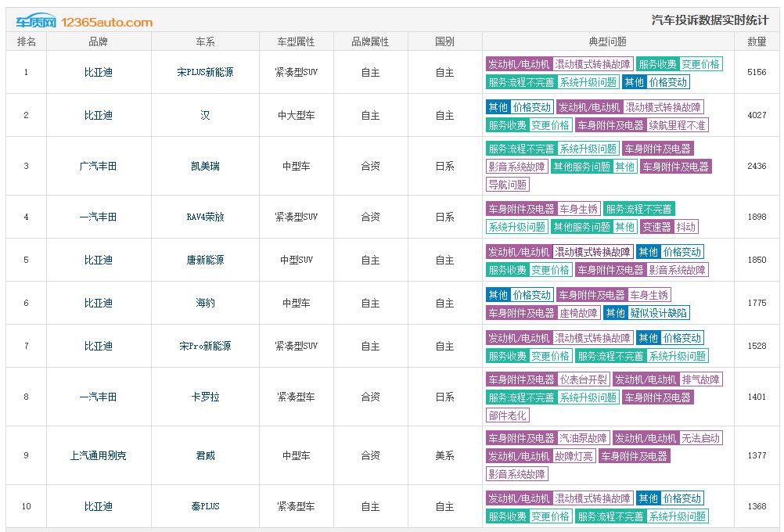Click the 品牌属性 column header
Viewport: 784px width, 532px height.
370,41
